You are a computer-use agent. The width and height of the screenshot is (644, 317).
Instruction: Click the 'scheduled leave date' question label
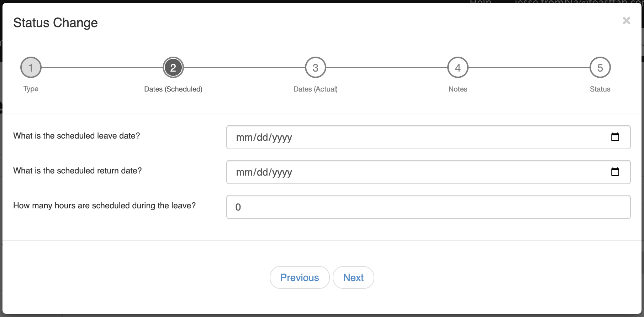[x=76, y=136]
